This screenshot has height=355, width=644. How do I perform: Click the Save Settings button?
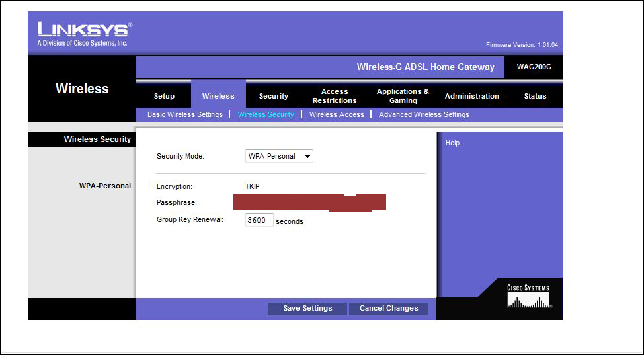click(x=307, y=309)
